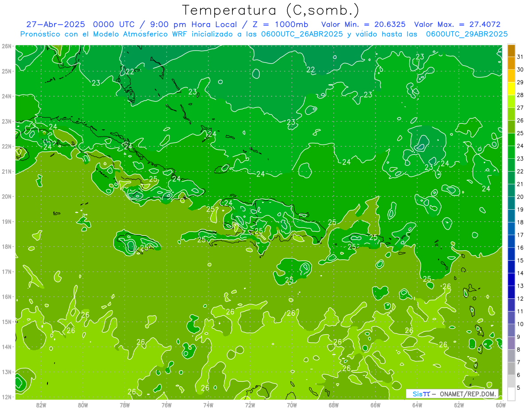Viewport: 532px width, 411px height.
Task: Select the '0600UTC_29ABR2025' valid-until timestamp
Action: tap(467, 34)
